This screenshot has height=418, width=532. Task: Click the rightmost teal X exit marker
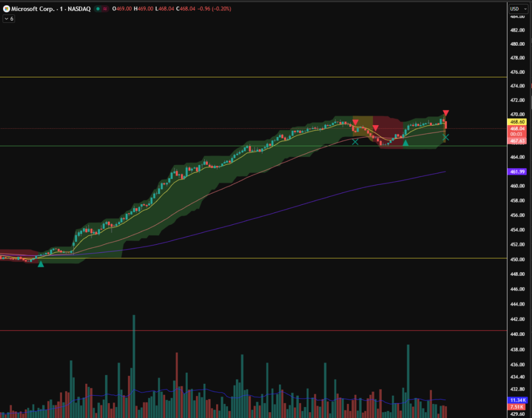(446, 137)
